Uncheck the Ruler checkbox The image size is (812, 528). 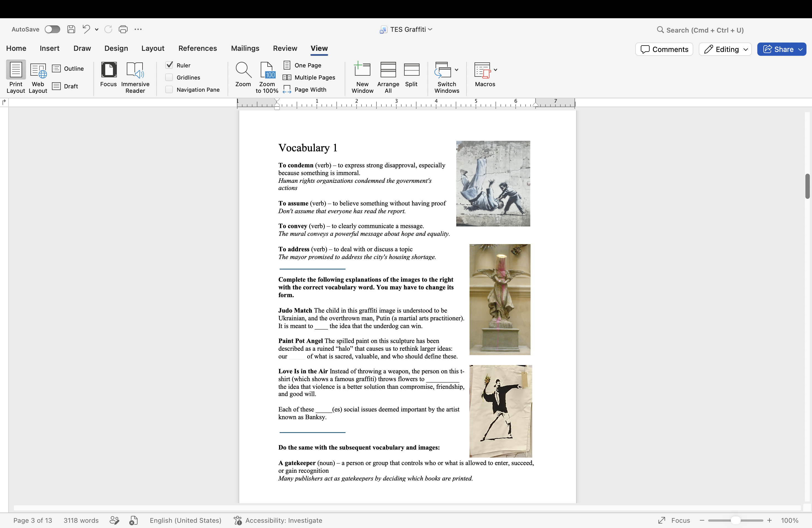pos(169,65)
